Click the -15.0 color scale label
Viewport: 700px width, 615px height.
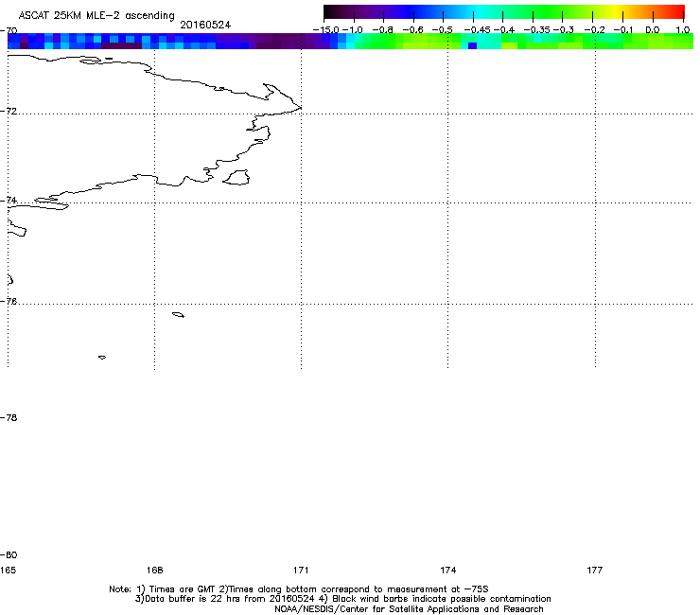326,30
